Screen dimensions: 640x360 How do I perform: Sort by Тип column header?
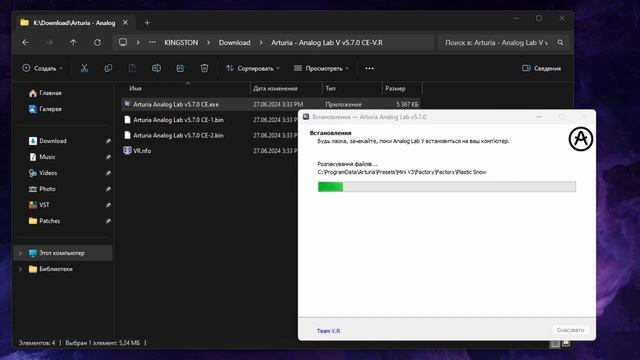[331, 88]
